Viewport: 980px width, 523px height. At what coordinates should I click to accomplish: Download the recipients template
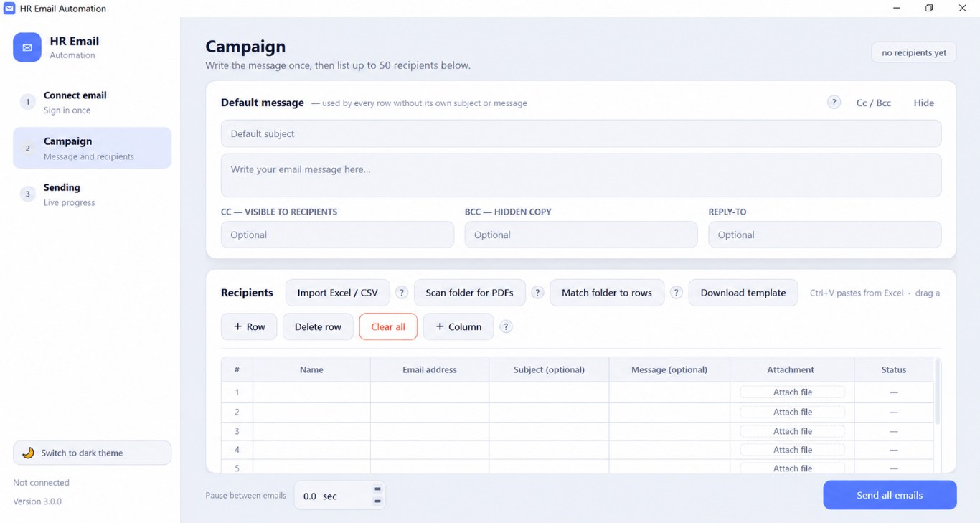(743, 293)
